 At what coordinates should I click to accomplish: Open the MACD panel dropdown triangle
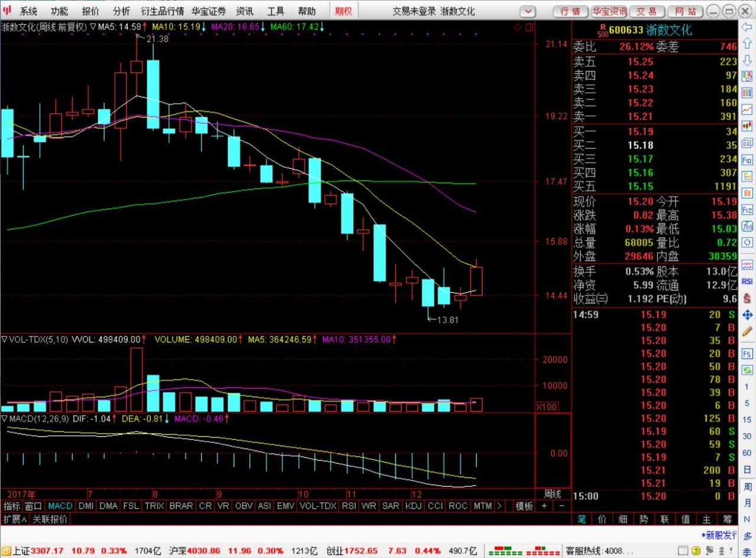(x=4, y=418)
